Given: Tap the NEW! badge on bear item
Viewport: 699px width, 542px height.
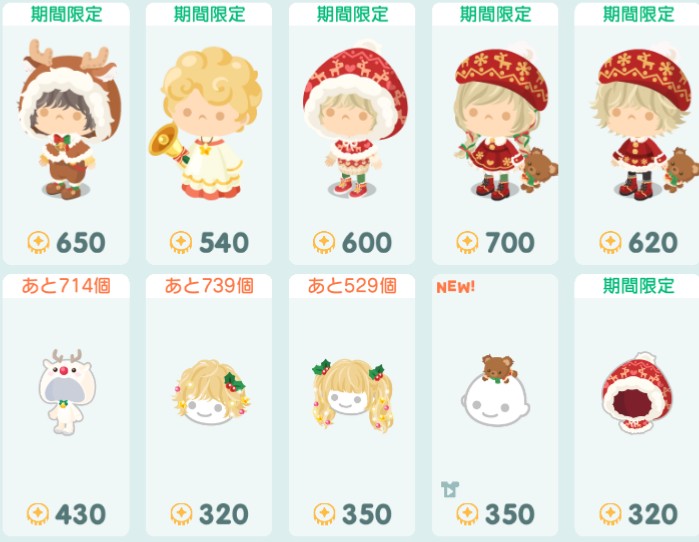Looking at the screenshot, I should 456,287.
